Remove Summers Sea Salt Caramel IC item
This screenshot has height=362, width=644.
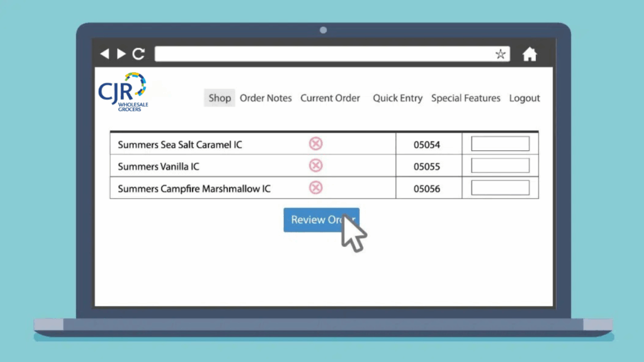tap(316, 144)
